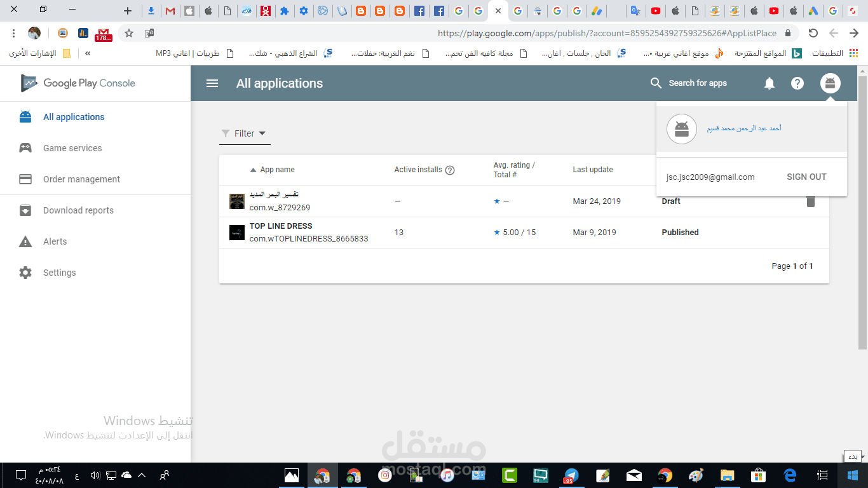Open the hamburger navigation menu
The width and height of the screenshot is (868, 488).
212,83
